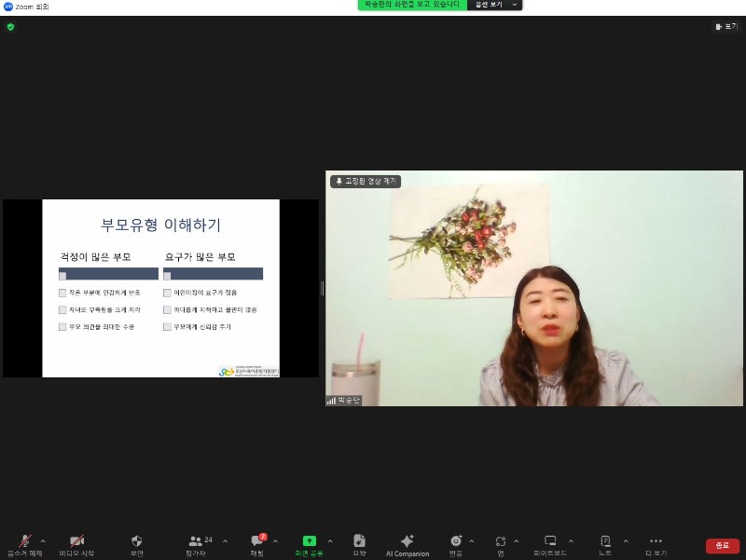This screenshot has width=746, height=560.
Task: Expand audio options arrow beside microphone
Action: click(43, 540)
